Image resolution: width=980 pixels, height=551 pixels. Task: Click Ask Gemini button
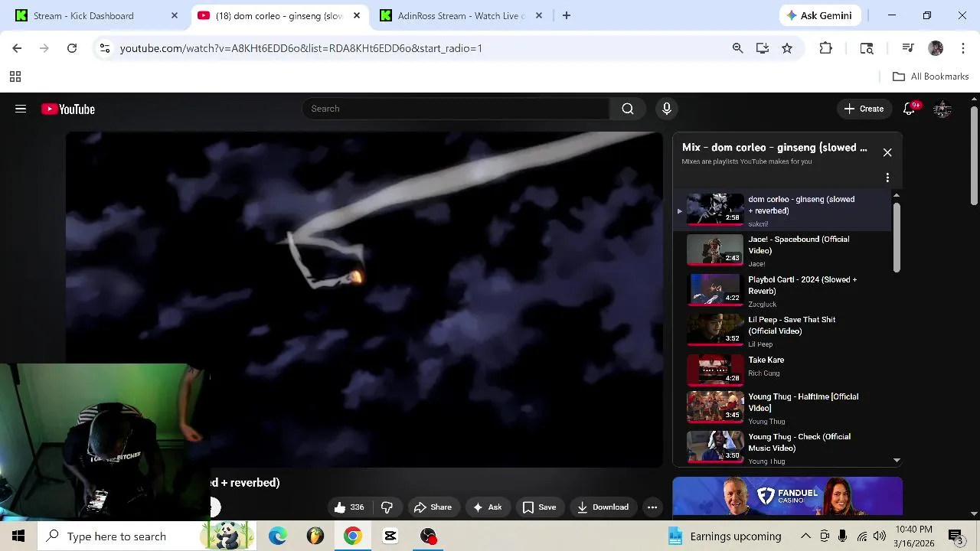click(821, 15)
